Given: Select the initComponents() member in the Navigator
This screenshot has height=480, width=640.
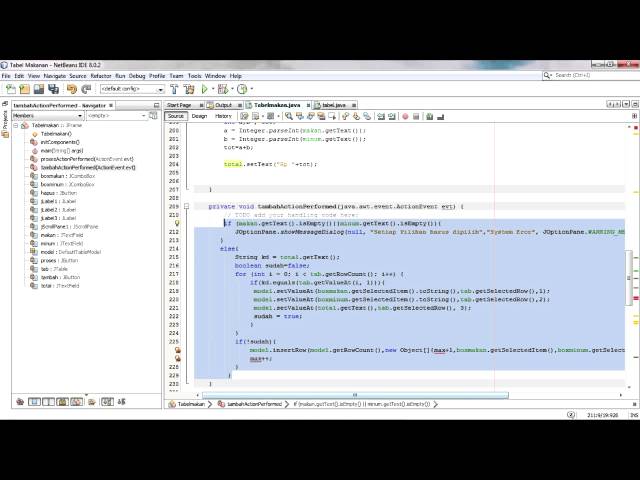Looking at the screenshot, I should tap(60, 142).
